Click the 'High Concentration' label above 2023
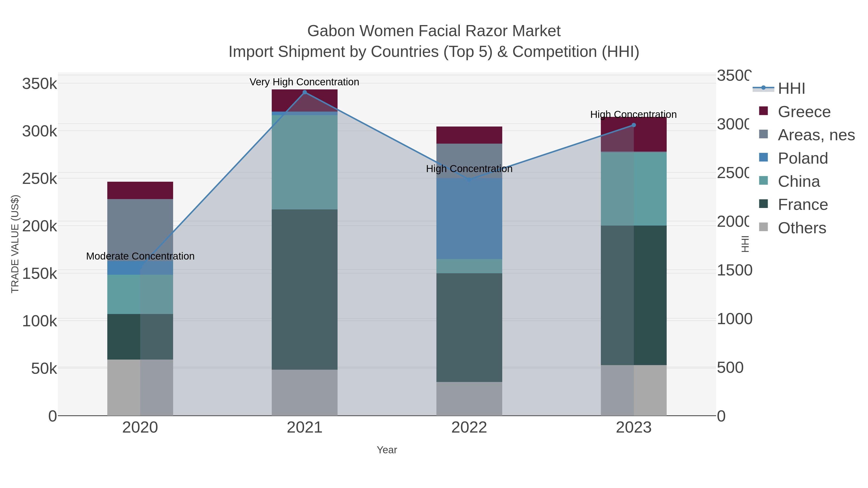 coord(633,114)
